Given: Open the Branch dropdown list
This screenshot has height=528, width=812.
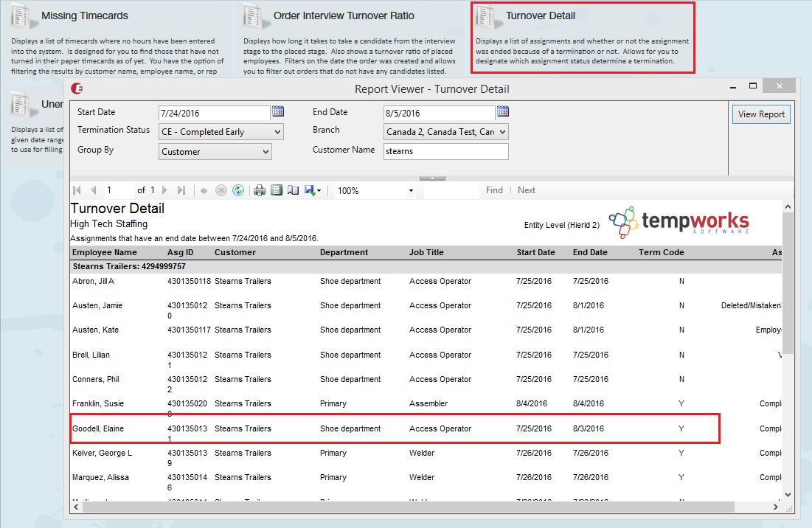Looking at the screenshot, I should pyautogui.click(x=502, y=132).
